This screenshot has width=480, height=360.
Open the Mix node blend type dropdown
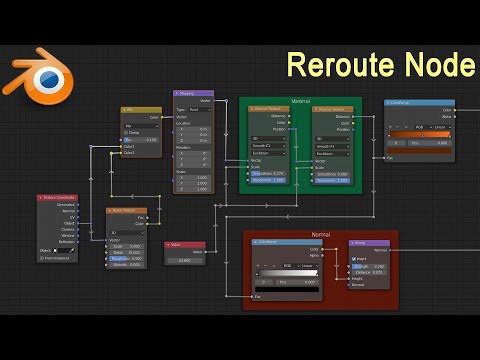(x=141, y=126)
